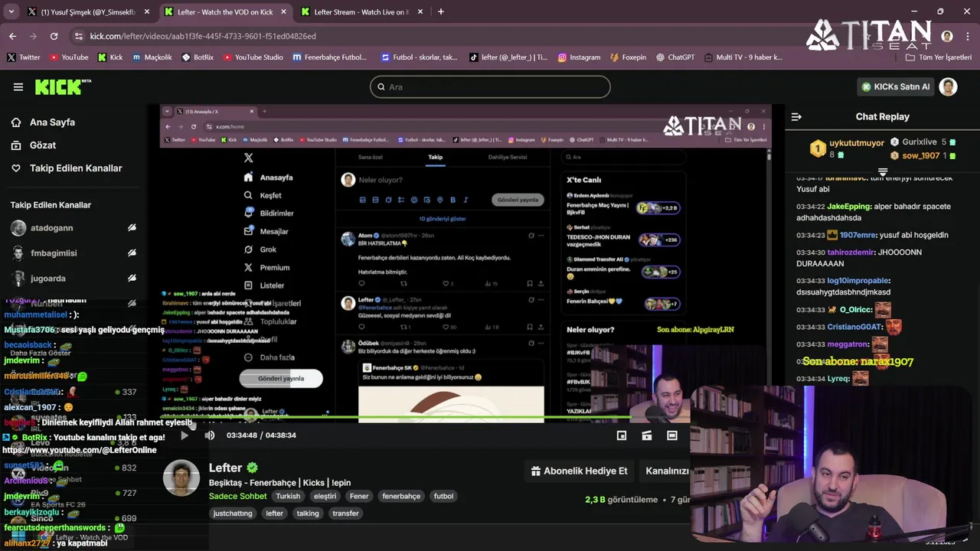The width and height of the screenshot is (980, 551).
Task: Click the KICKs Satın Al button
Action: point(895,86)
